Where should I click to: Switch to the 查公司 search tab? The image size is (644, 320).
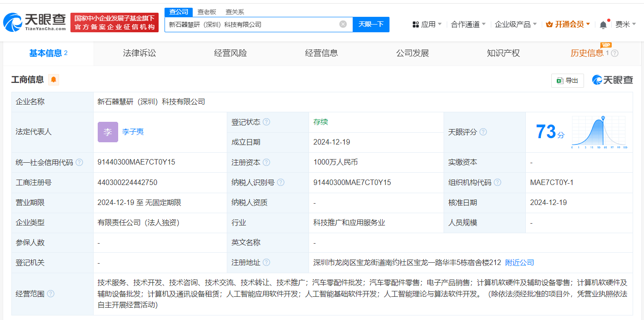tap(179, 12)
